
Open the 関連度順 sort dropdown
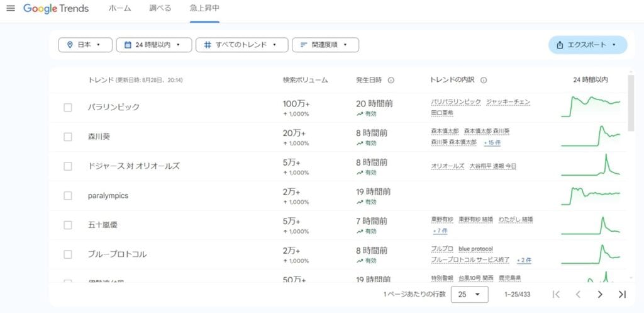point(325,45)
